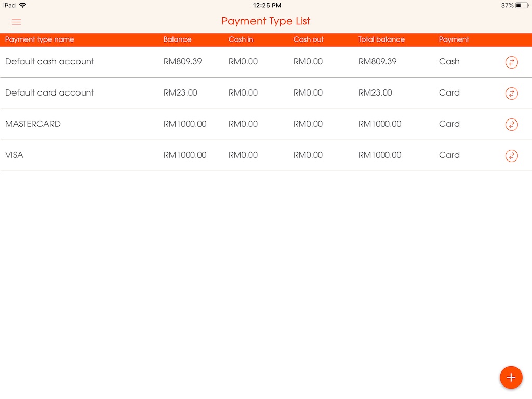This screenshot has height=399, width=532.
Task: Click the Cash out column header
Action: click(x=309, y=39)
